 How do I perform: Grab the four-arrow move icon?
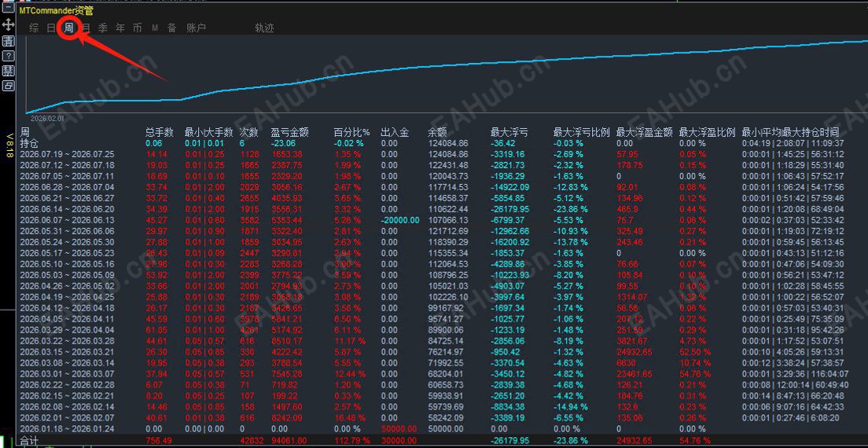point(9,24)
